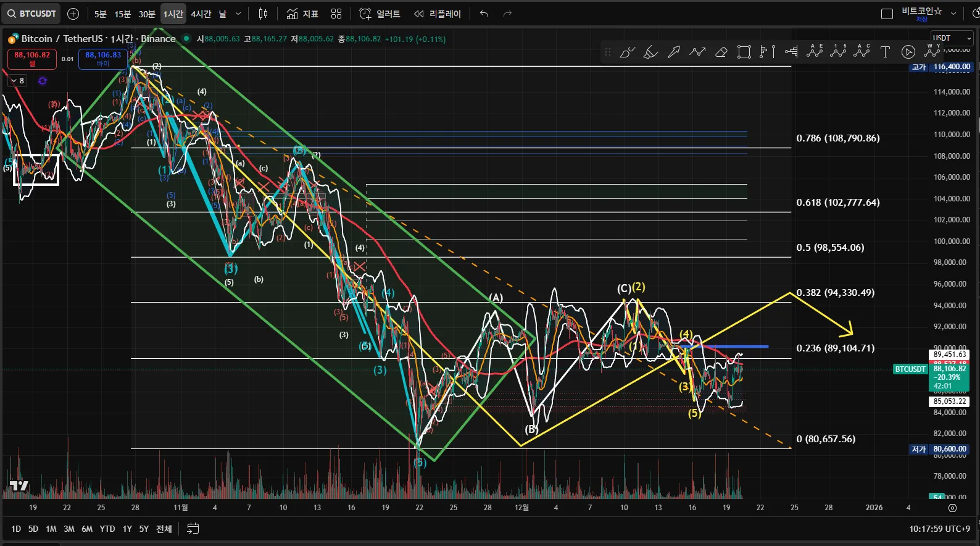Collapse the indicator legend showing 8
Screen dimensions: 980x546
pos(17,81)
